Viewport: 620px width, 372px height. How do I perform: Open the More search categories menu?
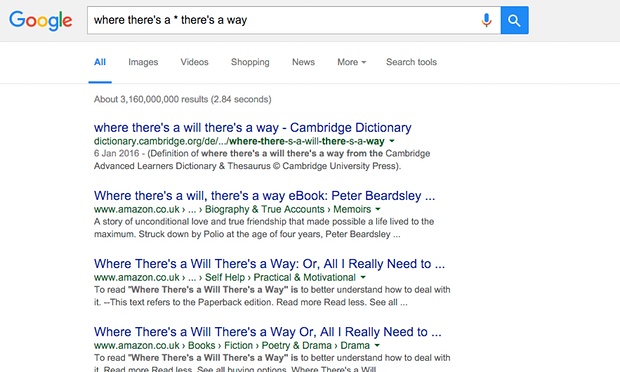(x=352, y=62)
